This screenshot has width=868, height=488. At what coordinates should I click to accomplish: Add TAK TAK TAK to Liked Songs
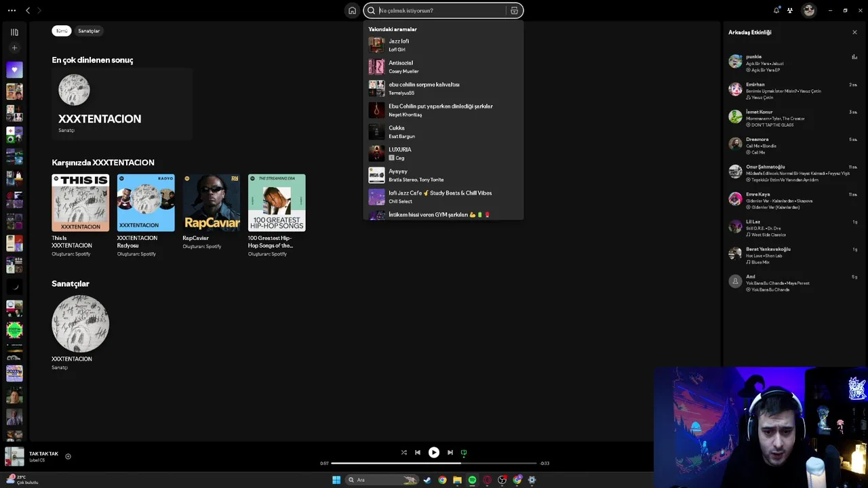pyautogui.click(x=68, y=456)
